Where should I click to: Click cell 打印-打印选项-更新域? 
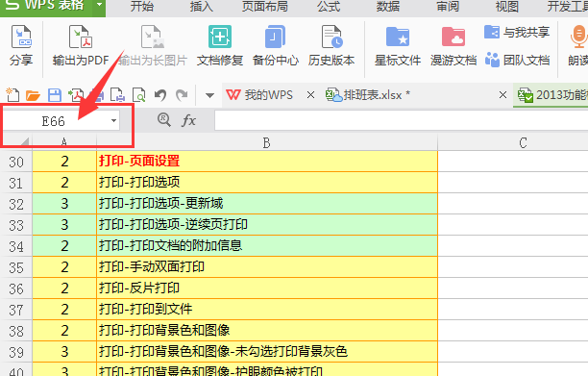pos(267,204)
